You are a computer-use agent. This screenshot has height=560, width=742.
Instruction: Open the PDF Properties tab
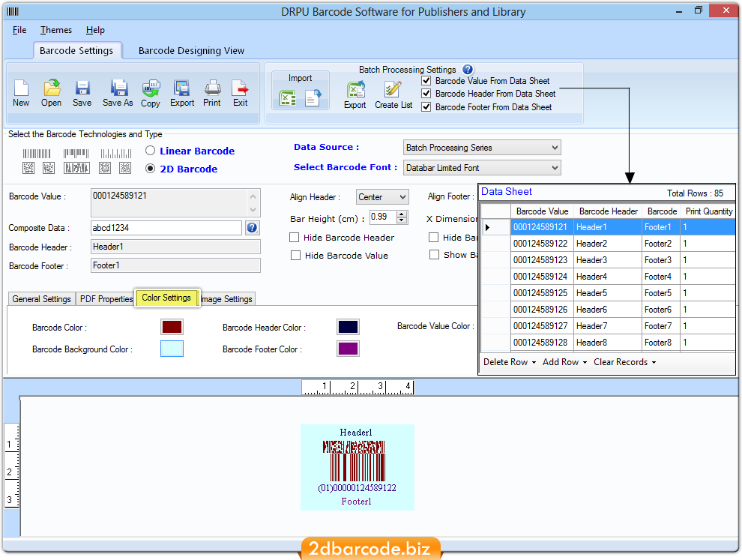point(106,299)
